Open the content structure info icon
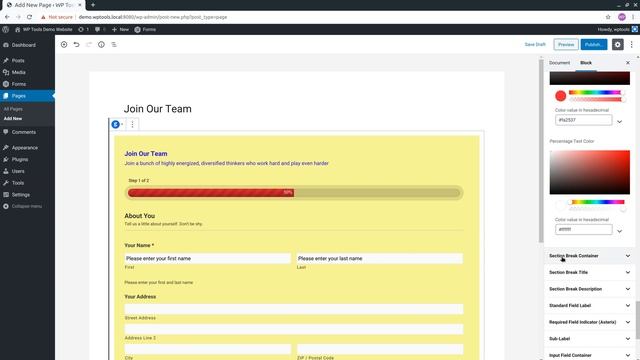The image size is (640, 360). coord(101,44)
